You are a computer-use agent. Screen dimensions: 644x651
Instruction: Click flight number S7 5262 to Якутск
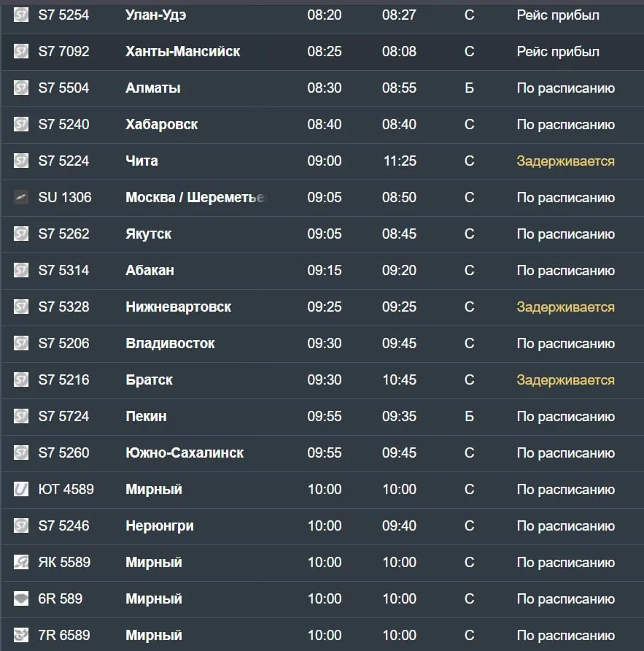click(63, 234)
